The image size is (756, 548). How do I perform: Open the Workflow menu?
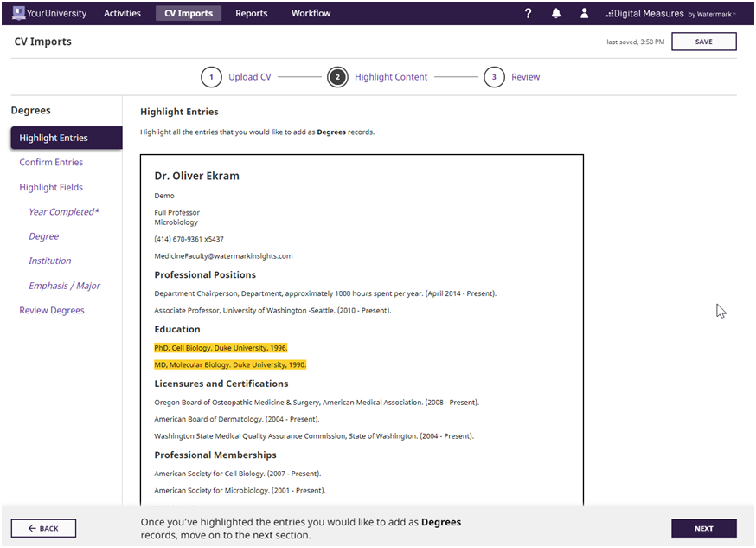311,14
